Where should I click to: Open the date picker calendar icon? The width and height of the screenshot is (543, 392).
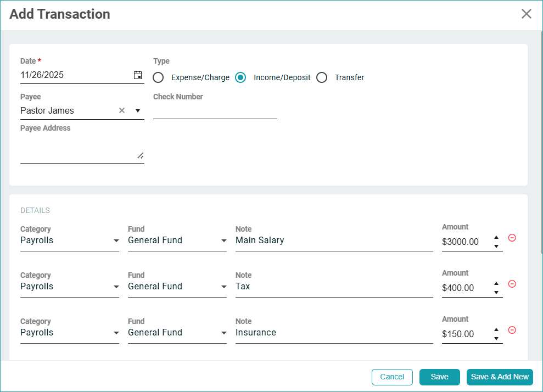pos(138,75)
